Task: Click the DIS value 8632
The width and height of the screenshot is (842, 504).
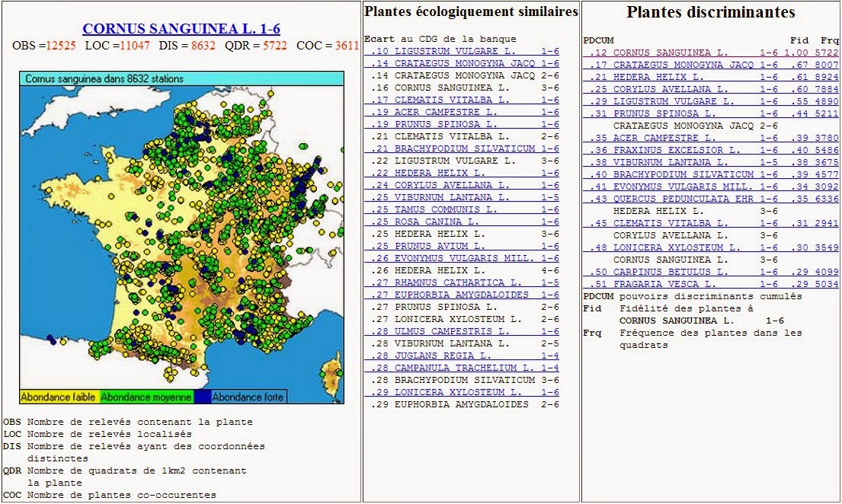Action: (x=203, y=46)
